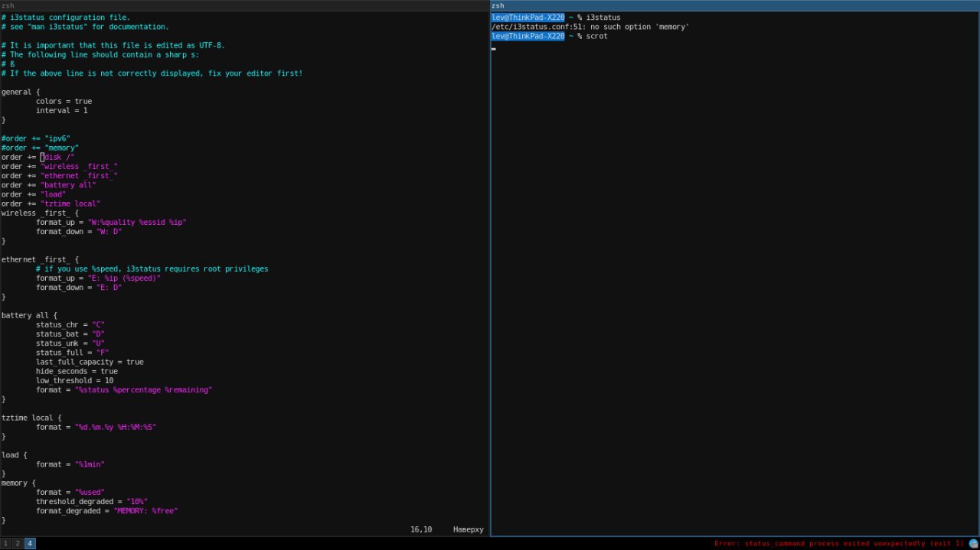Switch to workspace 1
The height and width of the screenshot is (550, 980).
coord(6,543)
